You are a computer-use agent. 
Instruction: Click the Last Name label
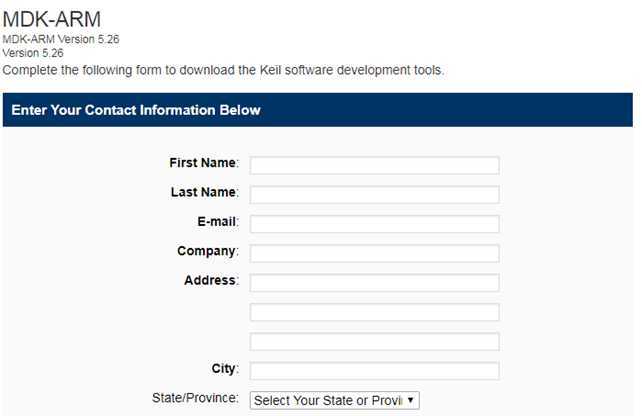[x=205, y=192]
